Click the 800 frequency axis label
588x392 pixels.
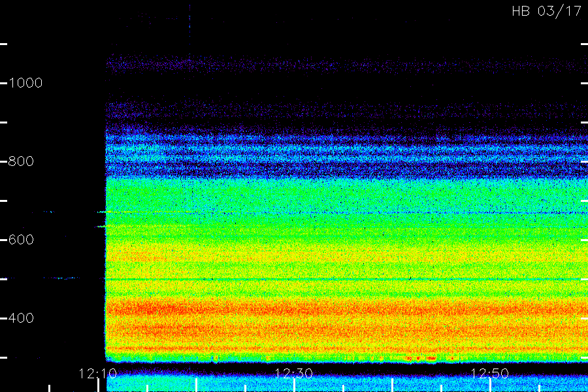click(21, 161)
